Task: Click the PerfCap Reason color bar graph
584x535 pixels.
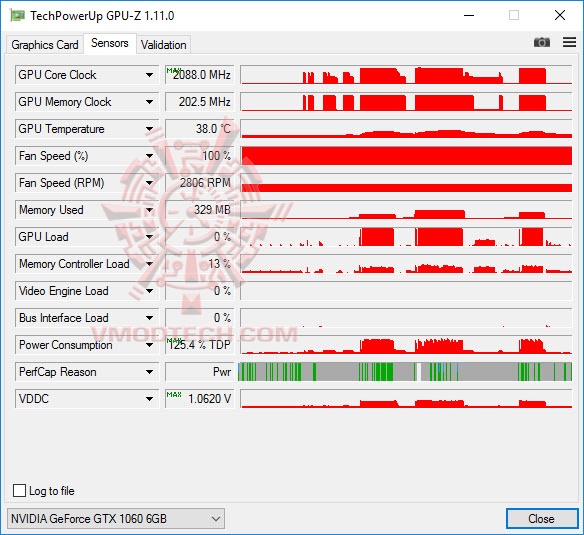Action: point(405,372)
